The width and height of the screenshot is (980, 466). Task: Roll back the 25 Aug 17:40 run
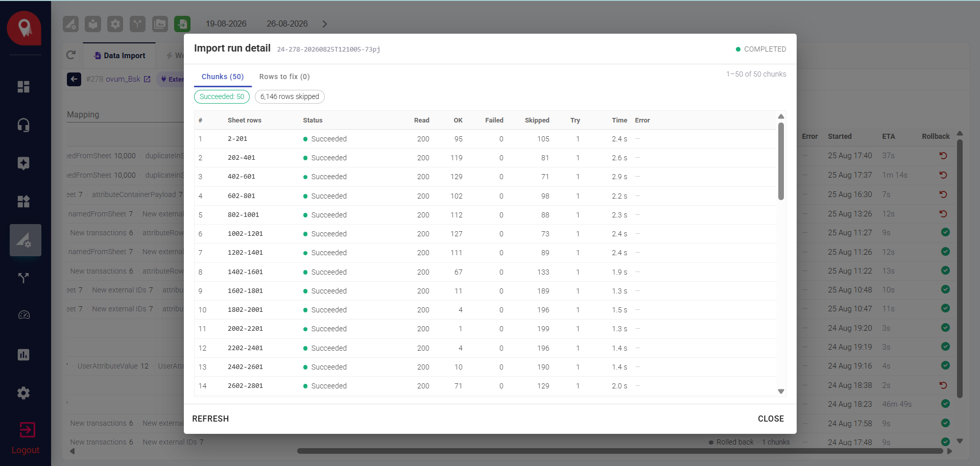(x=943, y=156)
